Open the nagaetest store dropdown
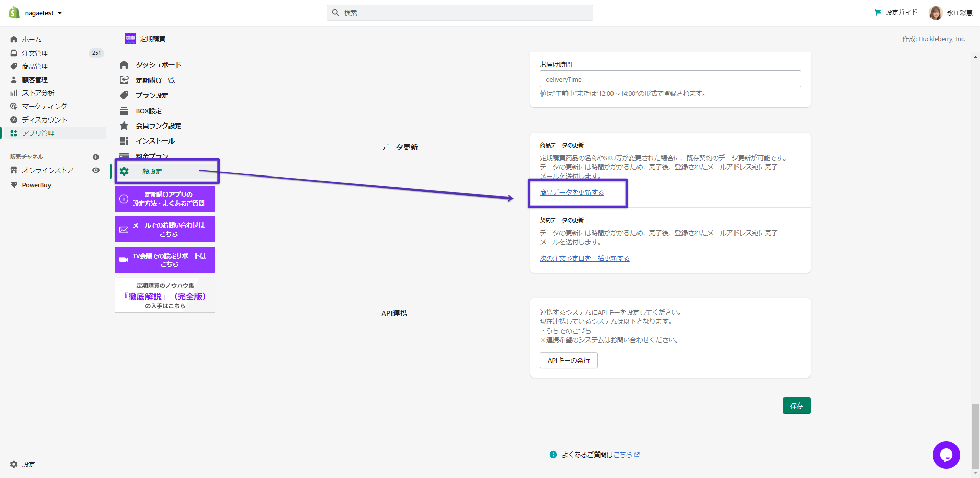 pyautogui.click(x=43, y=13)
